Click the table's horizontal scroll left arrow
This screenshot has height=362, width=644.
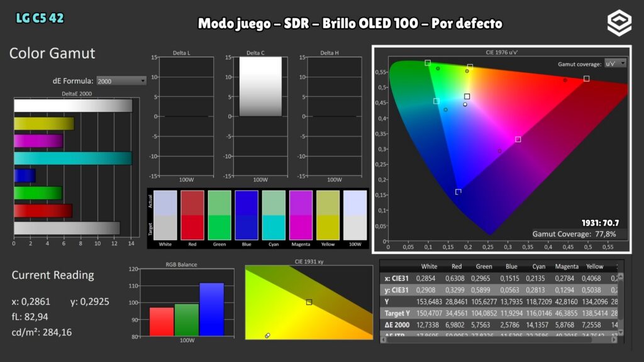point(383,339)
